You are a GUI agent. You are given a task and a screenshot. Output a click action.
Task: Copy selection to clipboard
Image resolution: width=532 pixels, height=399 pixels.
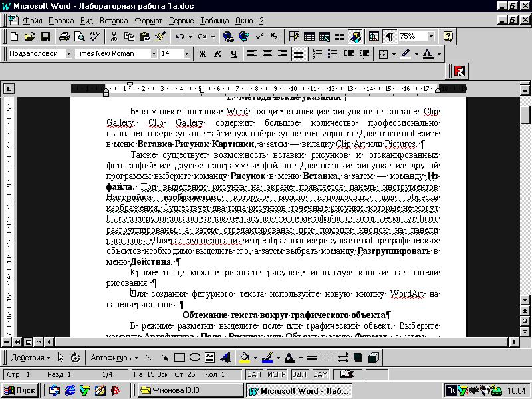point(129,37)
